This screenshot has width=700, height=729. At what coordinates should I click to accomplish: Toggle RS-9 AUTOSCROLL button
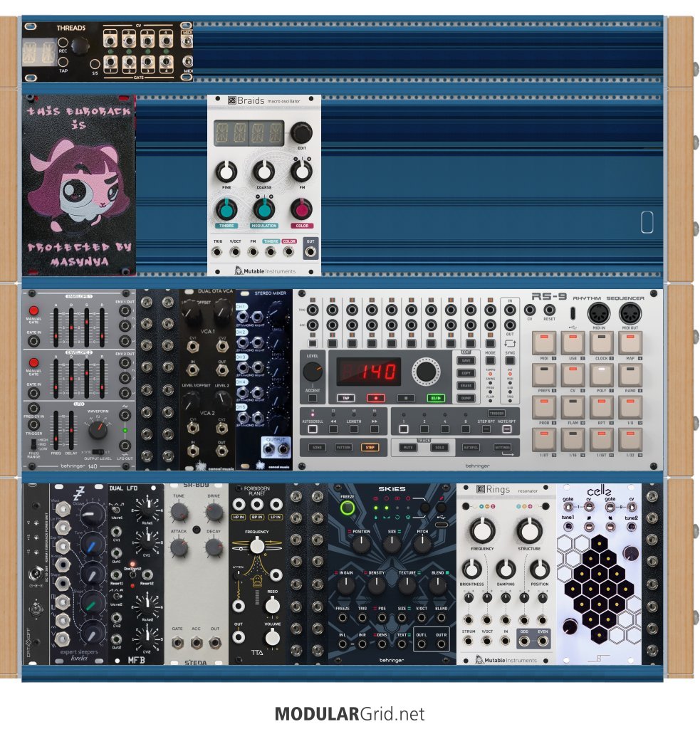click(313, 429)
